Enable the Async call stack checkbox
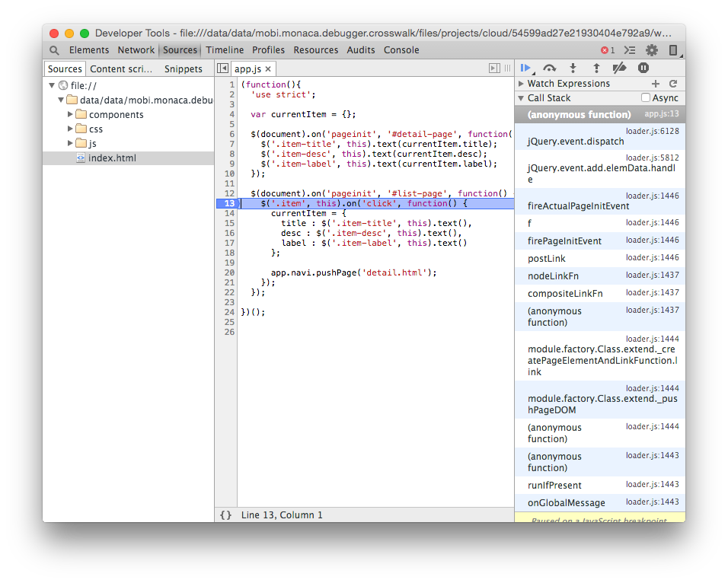 [x=646, y=98]
